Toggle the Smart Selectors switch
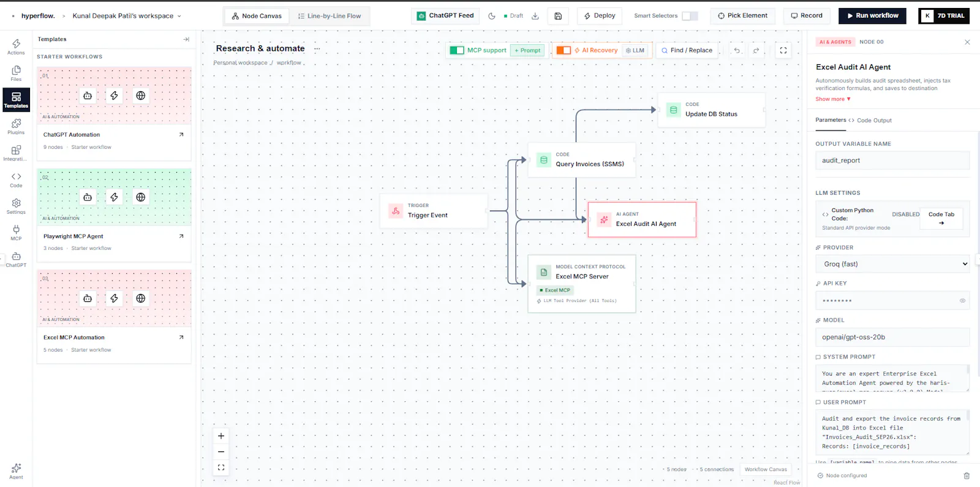The image size is (980, 487). coord(690,16)
